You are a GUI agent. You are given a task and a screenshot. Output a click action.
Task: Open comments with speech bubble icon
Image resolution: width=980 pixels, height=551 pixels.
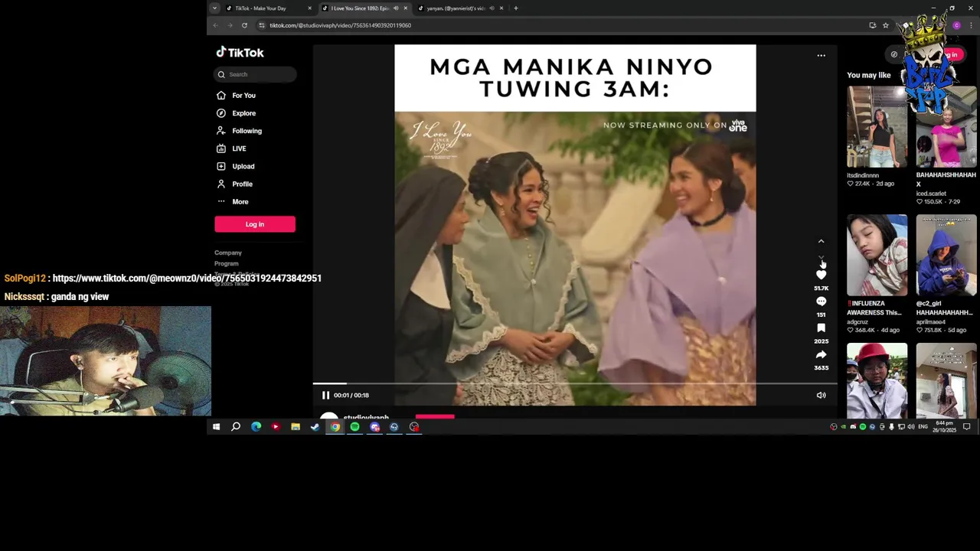point(821,302)
